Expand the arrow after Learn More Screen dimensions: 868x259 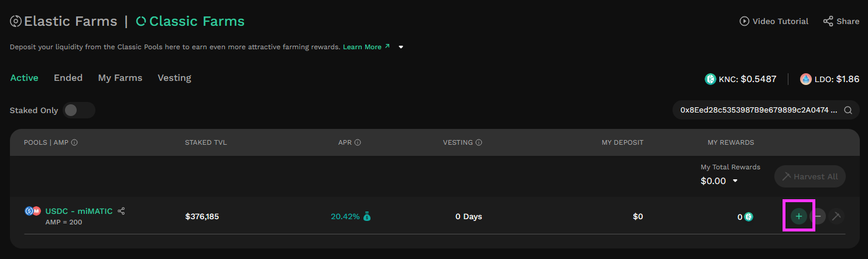(401, 47)
